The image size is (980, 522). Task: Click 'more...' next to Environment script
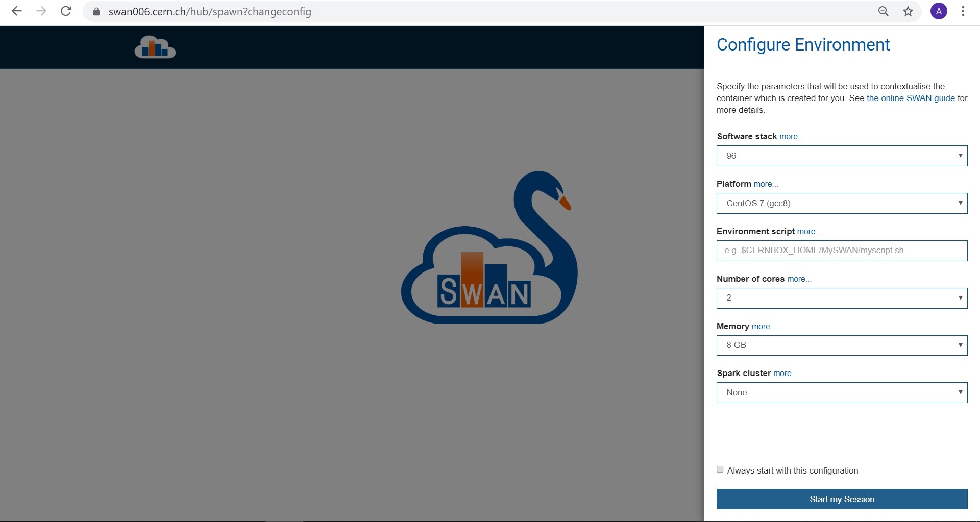(809, 232)
